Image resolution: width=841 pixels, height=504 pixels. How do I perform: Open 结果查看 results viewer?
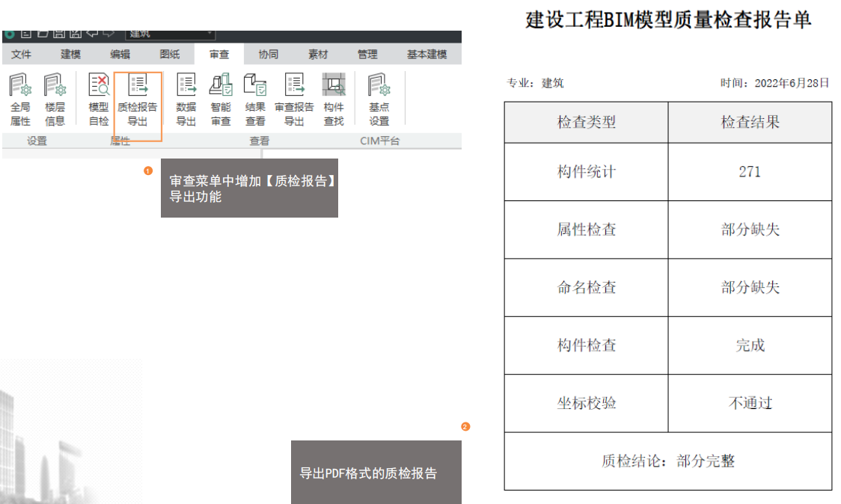tap(255, 99)
